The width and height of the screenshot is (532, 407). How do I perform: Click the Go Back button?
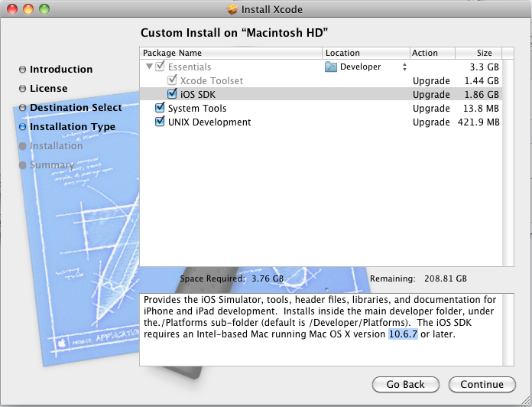click(405, 384)
